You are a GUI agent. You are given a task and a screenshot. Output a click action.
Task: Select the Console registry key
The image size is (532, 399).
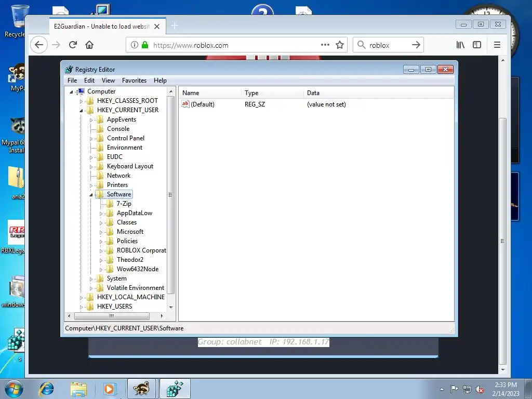(118, 129)
